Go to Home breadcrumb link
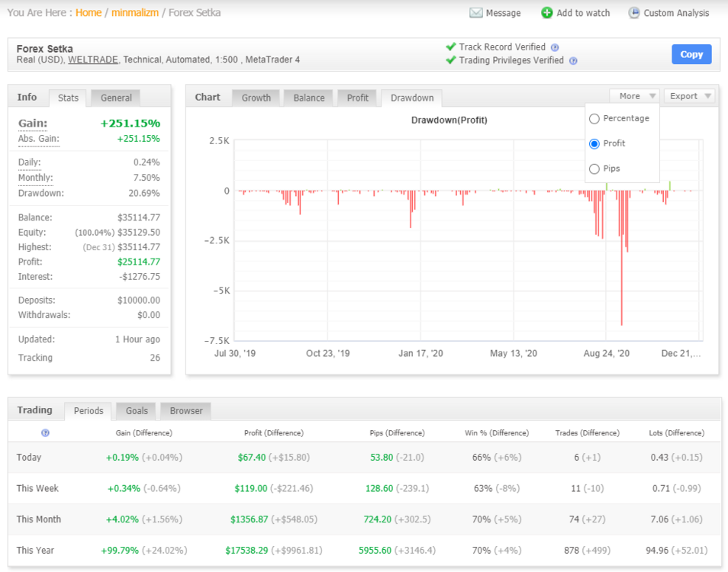Viewport: 728px width, 572px height. [89, 12]
